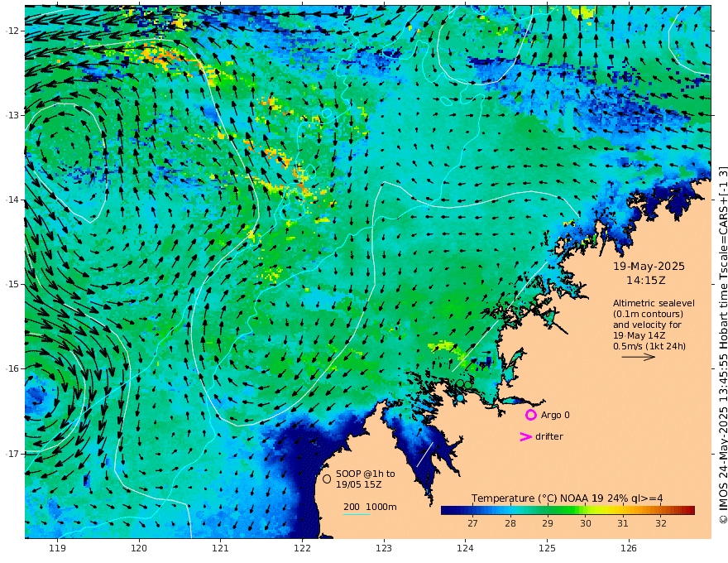Click the dark blue 27 degree colorbar end
728x563 pixels.
(445, 511)
